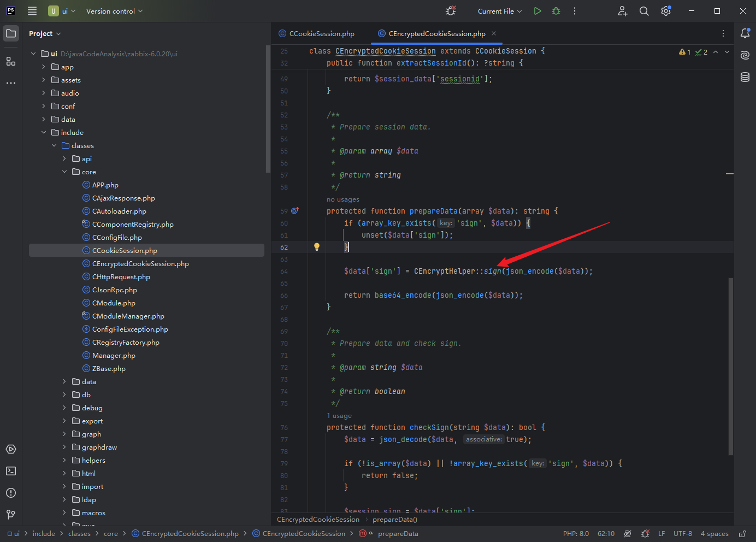Click the PhpStorm logo icon
Screen dimensions: 756x542
(11, 11)
